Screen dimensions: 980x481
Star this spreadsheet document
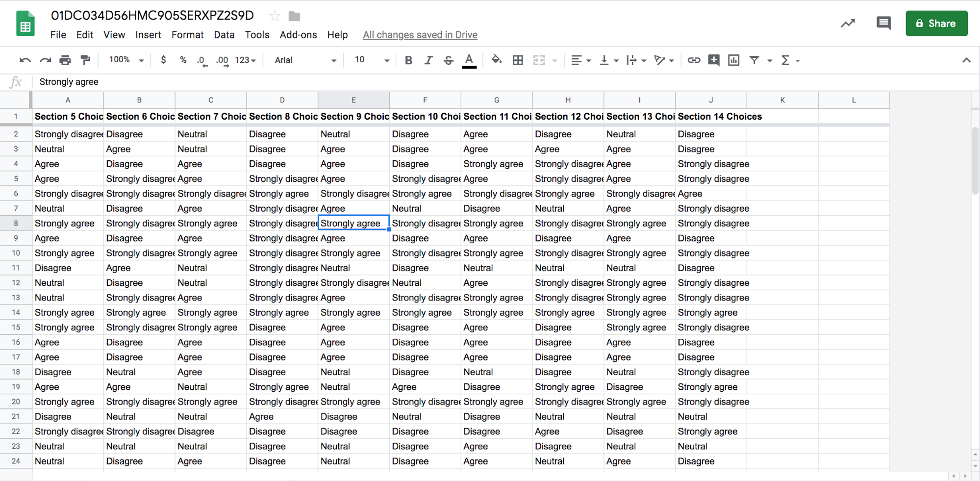click(x=275, y=16)
